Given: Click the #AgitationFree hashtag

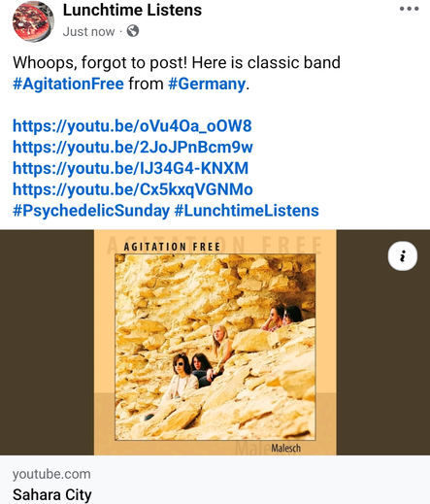Looking at the screenshot, I should pos(68,84).
